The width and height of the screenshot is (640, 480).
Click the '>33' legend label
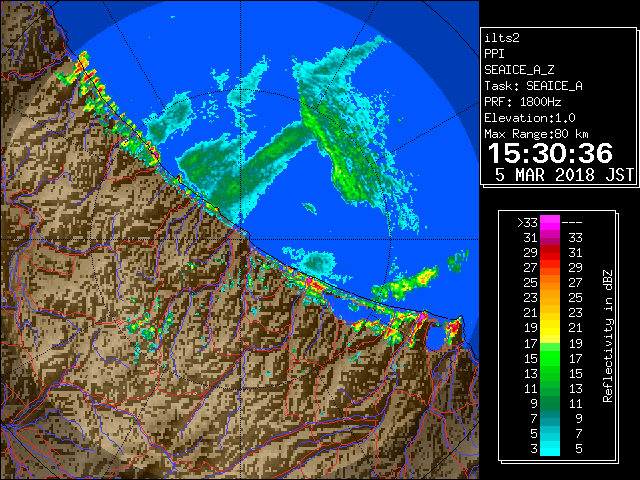tap(527, 223)
